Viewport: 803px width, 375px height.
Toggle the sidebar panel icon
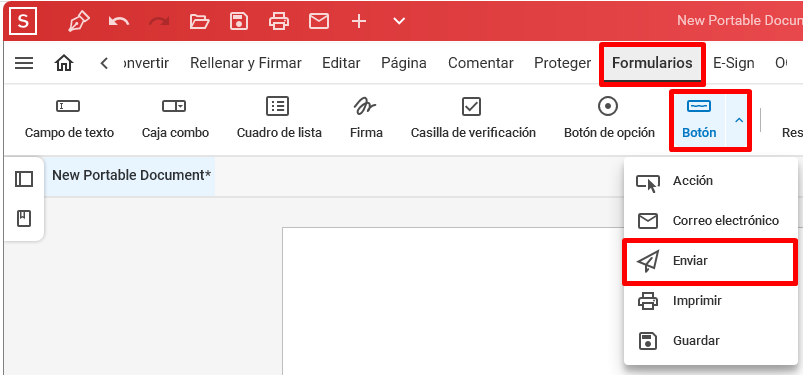(24, 179)
